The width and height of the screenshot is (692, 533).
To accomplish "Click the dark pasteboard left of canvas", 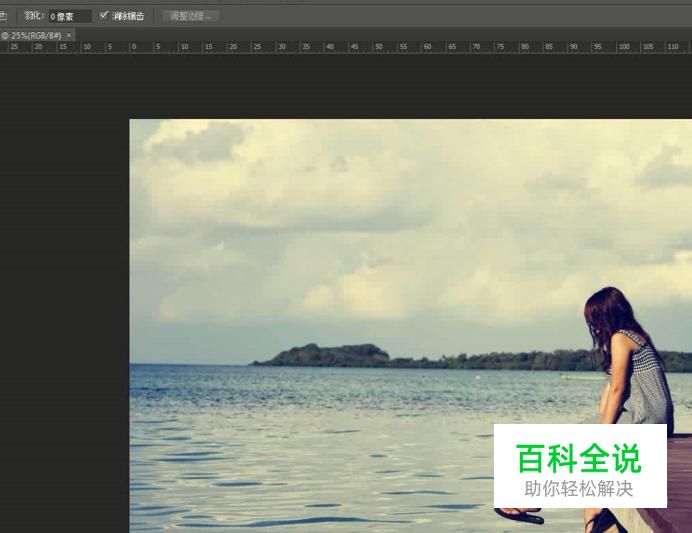I will coord(60,300).
